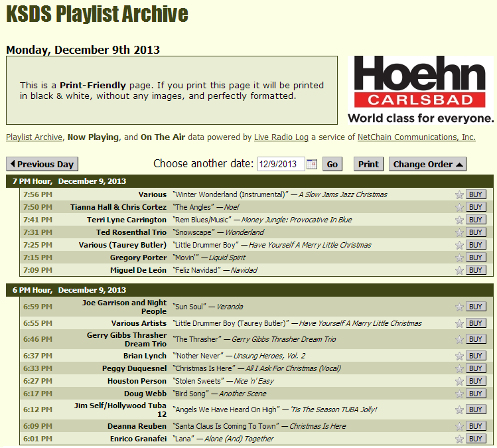Viewport: 497px width, 448px height.
Task: Buy Santa Claus Is Coming To Town
Action: click(x=476, y=426)
